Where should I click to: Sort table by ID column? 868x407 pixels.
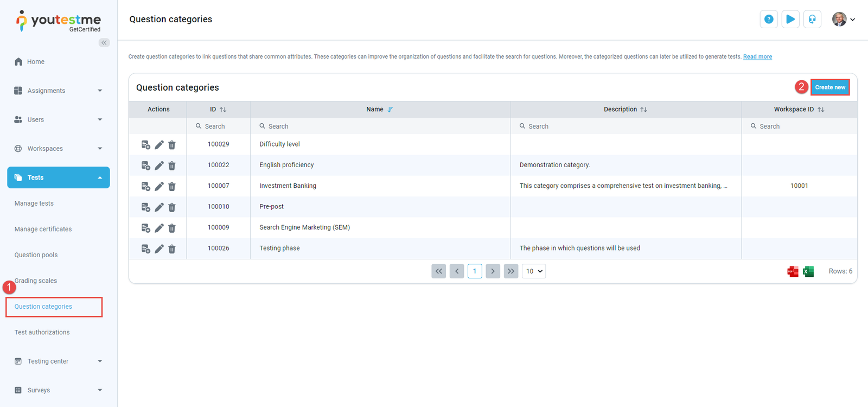pos(222,110)
